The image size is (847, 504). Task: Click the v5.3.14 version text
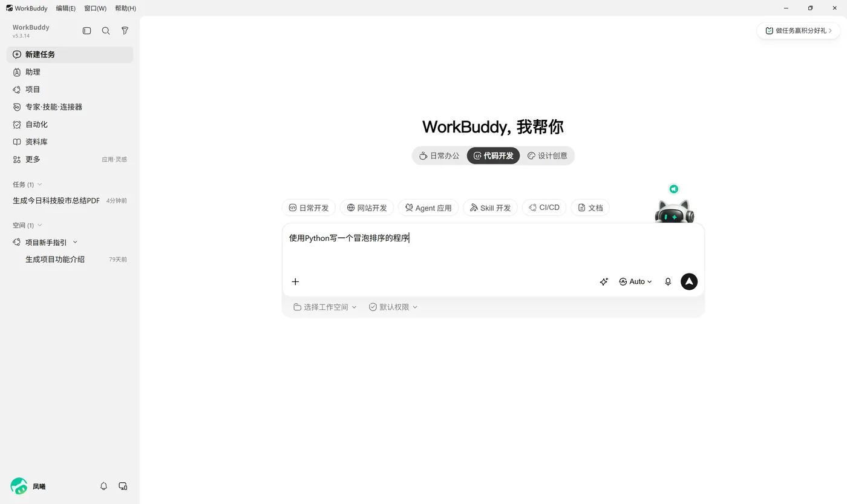pos(21,36)
